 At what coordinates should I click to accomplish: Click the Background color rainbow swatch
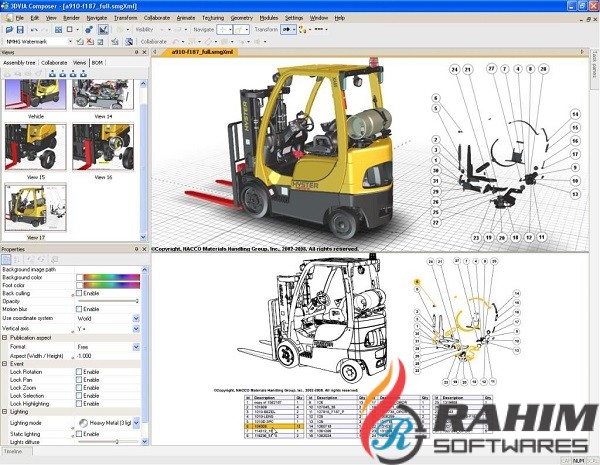pyautogui.click(x=111, y=277)
